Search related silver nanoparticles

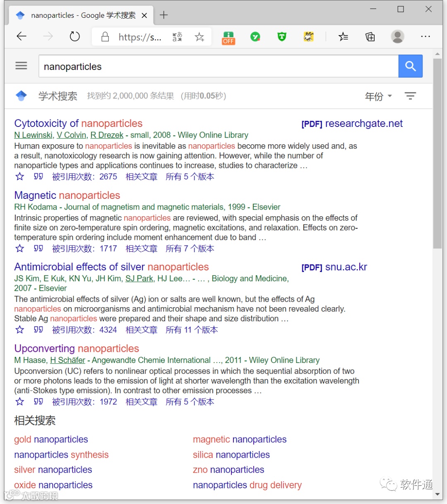pos(53,470)
